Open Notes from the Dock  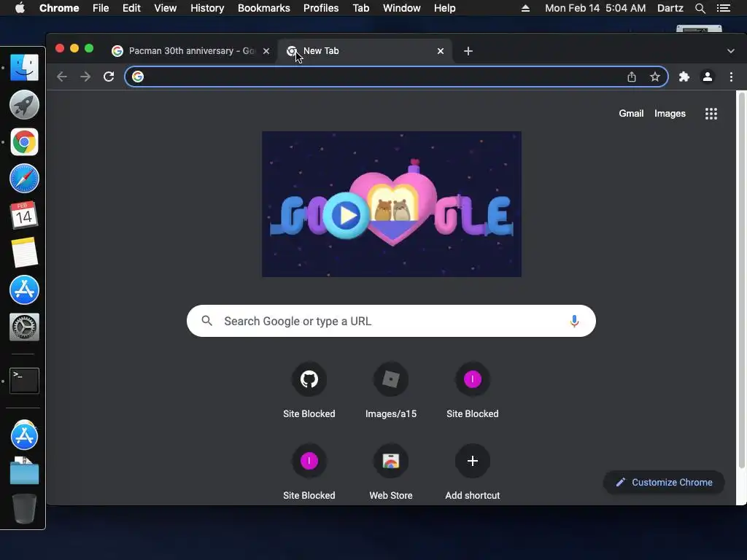click(x=24, y=252)
